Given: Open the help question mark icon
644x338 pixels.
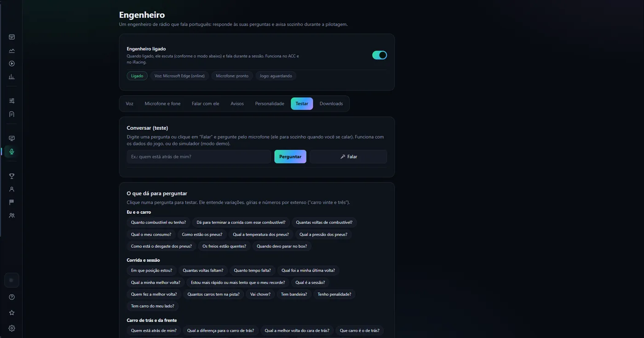Looking at the screenshot, I should [x=11, y=297].
